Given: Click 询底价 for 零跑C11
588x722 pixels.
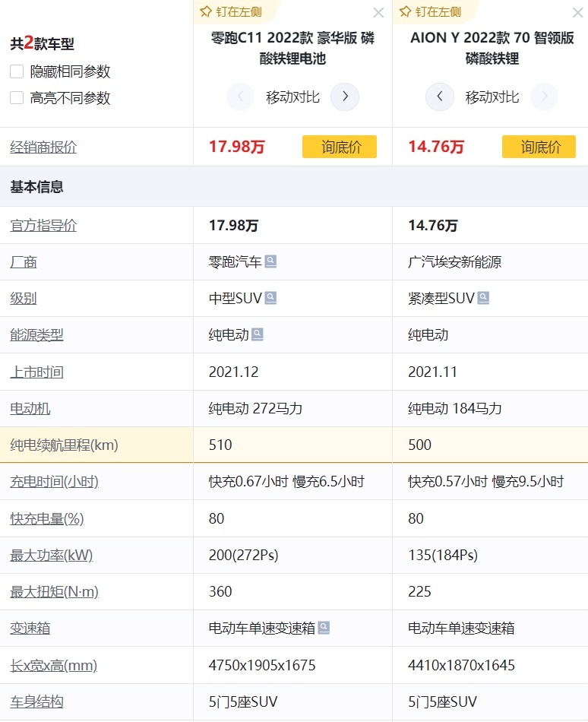Looking at the screenshot, I should (340, 147).
